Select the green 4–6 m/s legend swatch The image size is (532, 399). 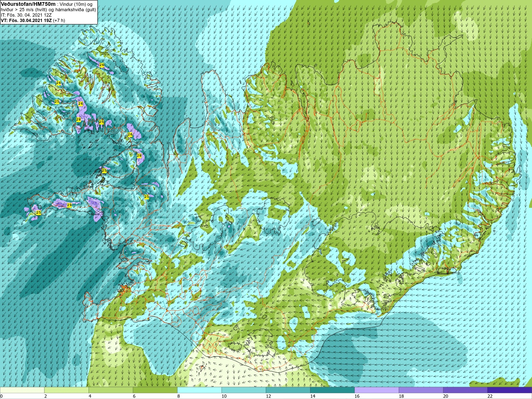111,390
